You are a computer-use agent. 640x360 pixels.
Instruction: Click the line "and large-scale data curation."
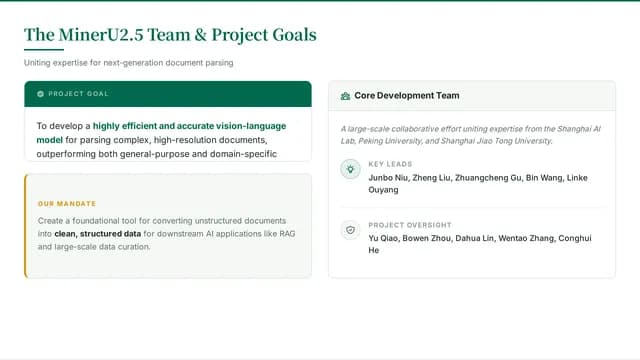[x=94, y=247]
